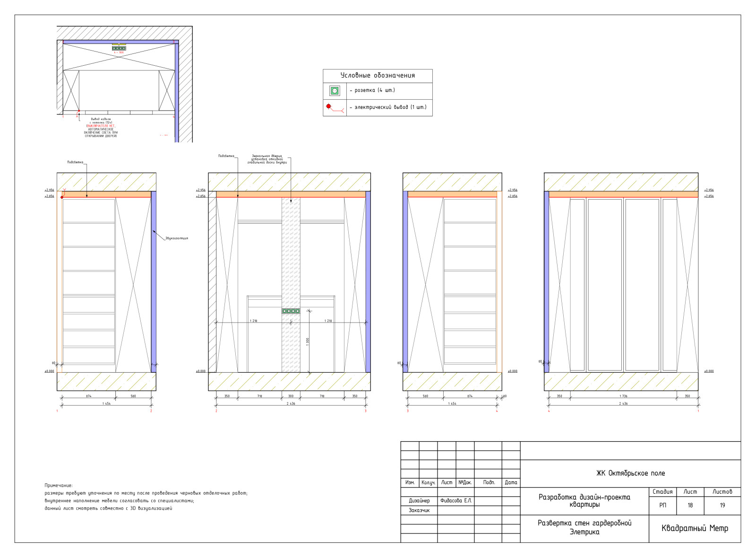Select the 'розетка (4 шт.)' legend text
Screen dimensions: 756x558
click(x=372, y=90)
